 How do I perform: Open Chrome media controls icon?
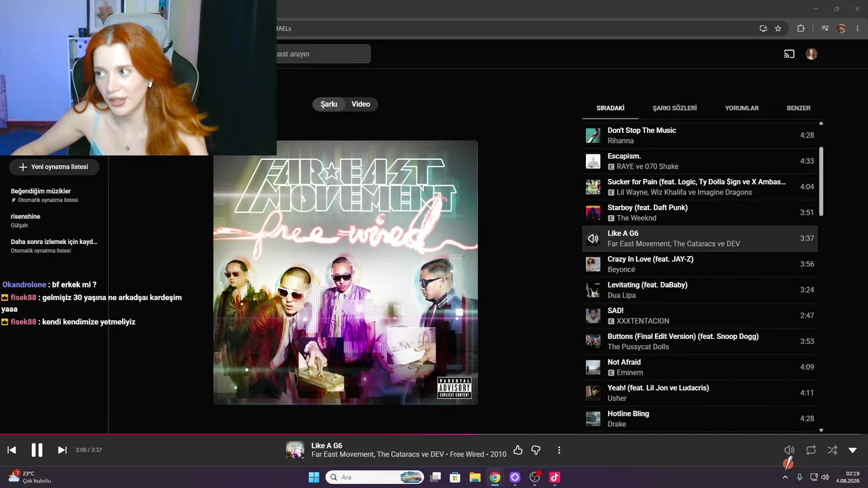click(825, 28)
